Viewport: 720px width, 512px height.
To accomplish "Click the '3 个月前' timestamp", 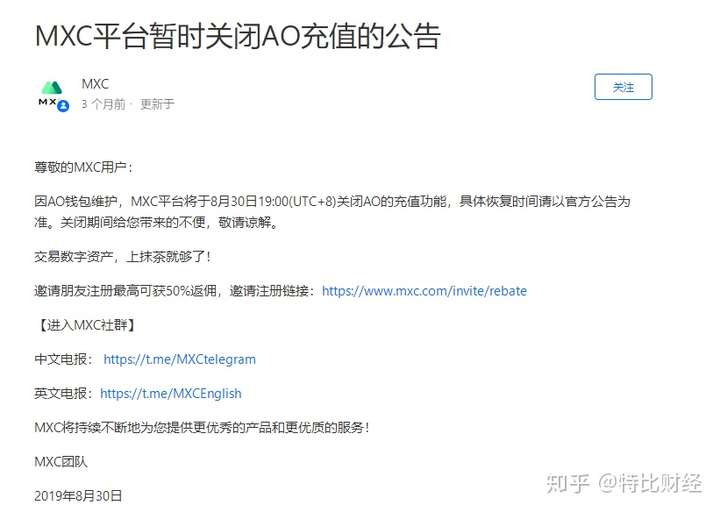I will 103,104.
